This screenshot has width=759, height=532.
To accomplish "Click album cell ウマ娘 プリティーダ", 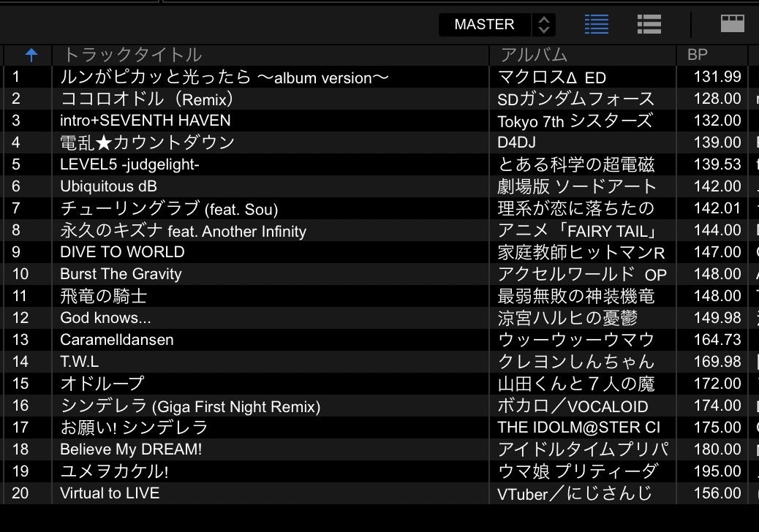I will (578, 471).
